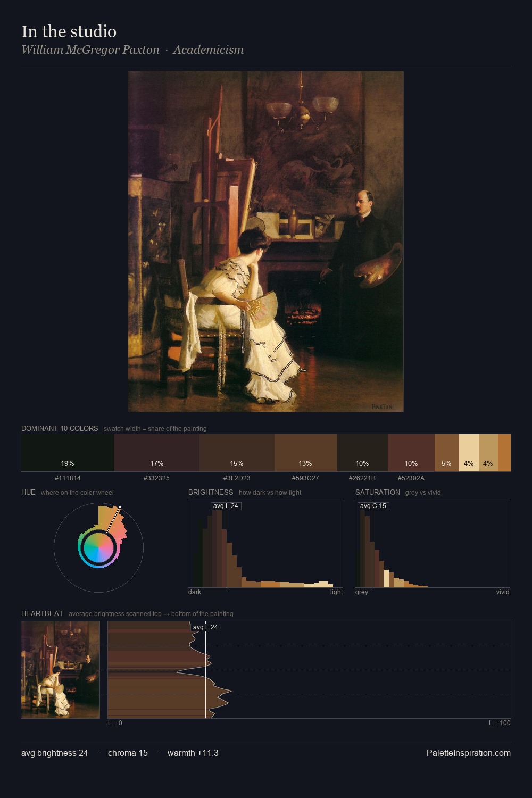
Task: Click the SATURATION section heading
Action: (x=378, y=492)
